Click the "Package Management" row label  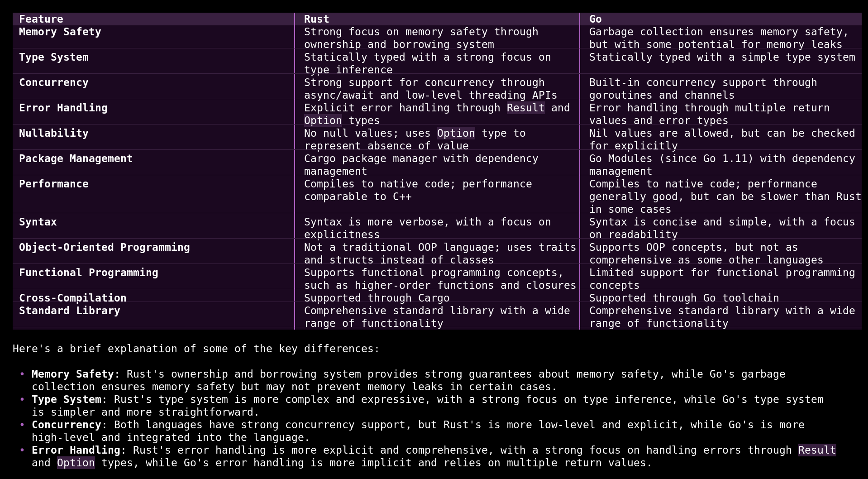(76, 158)
